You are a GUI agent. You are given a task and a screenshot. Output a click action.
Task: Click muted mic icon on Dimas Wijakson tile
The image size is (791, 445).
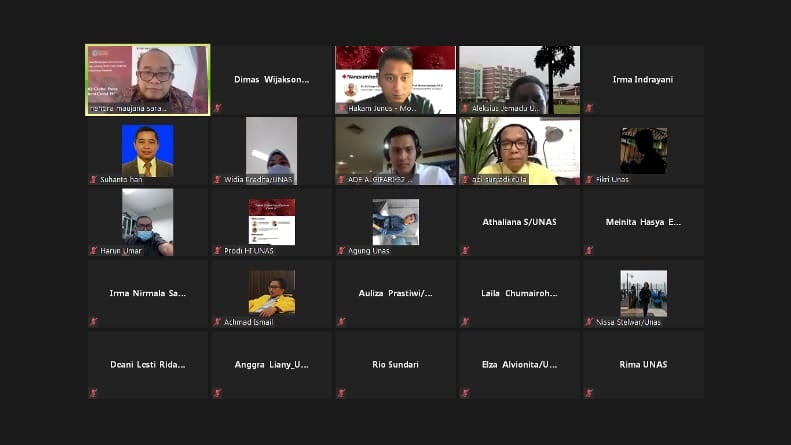tap(217, 108)
